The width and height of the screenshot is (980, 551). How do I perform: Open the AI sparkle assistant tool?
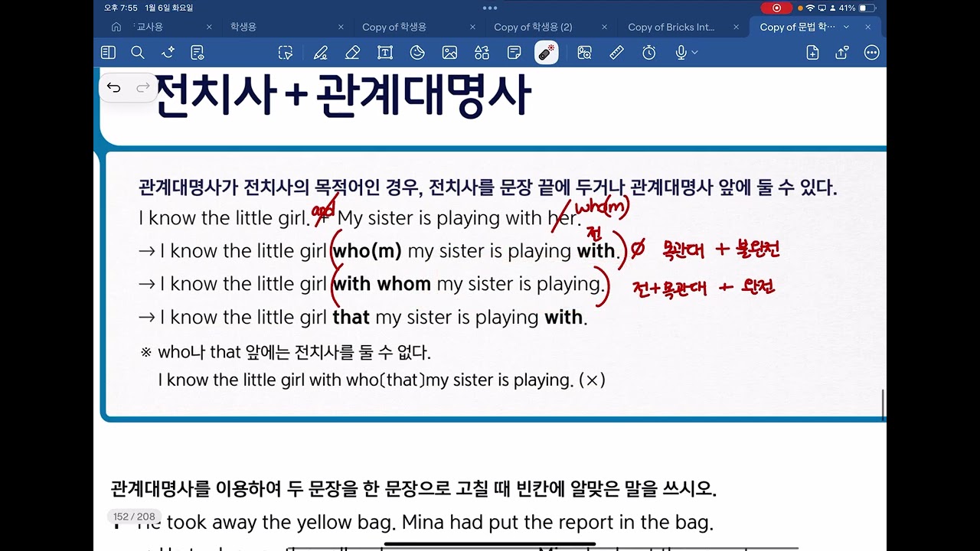coord(168,53)
